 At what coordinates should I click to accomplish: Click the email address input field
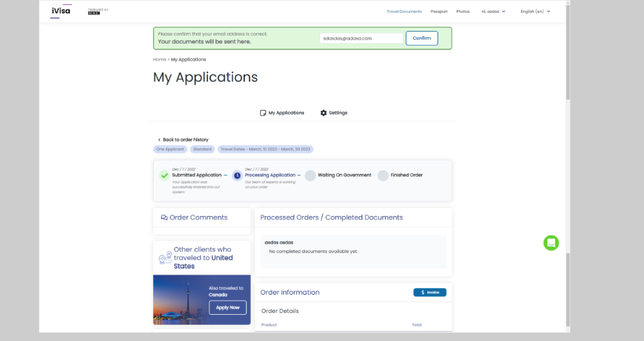(x=362, y=38)
